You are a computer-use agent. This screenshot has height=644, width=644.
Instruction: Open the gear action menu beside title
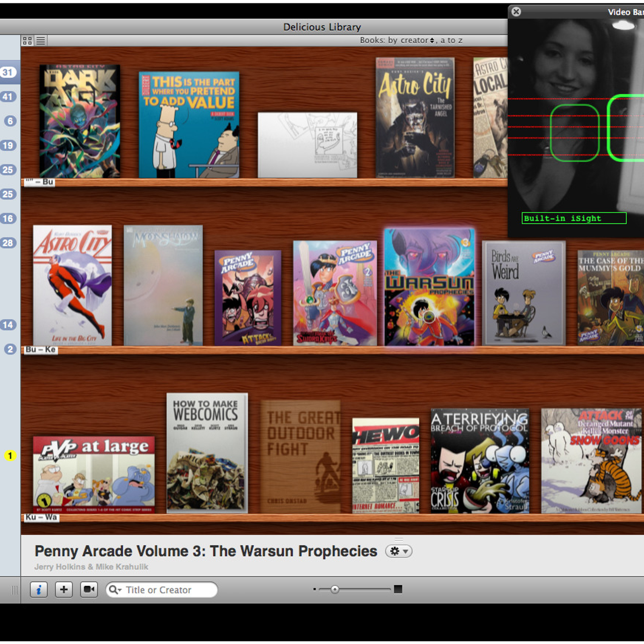398,551
